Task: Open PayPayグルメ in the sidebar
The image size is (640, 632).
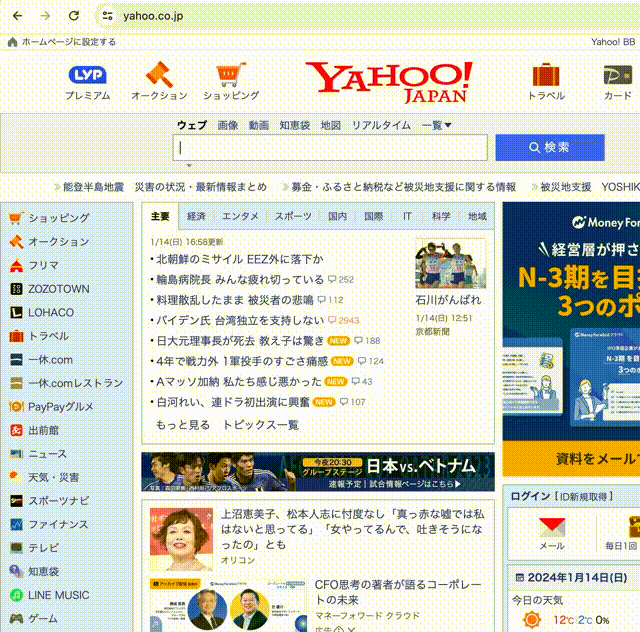Action: [60, 407]
